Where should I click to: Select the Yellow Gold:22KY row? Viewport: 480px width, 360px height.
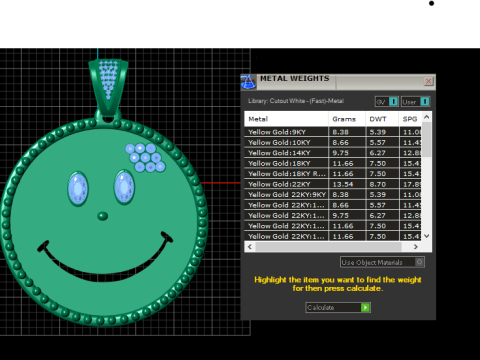click(x=333, y=184)
